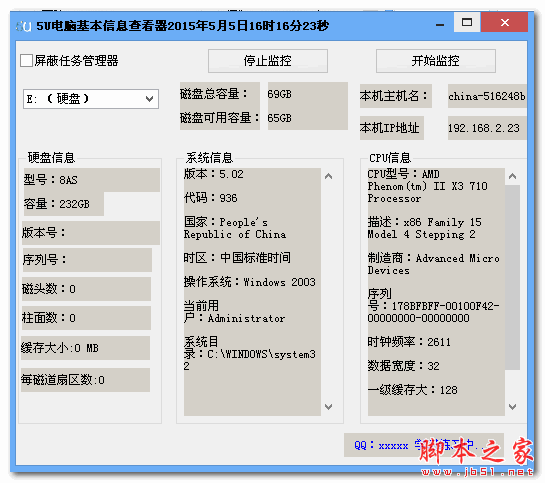545x483 pixels.
Task: Click CPU 序列号 178BFBFF-00100F42 line
Action: tap(433, 306)
